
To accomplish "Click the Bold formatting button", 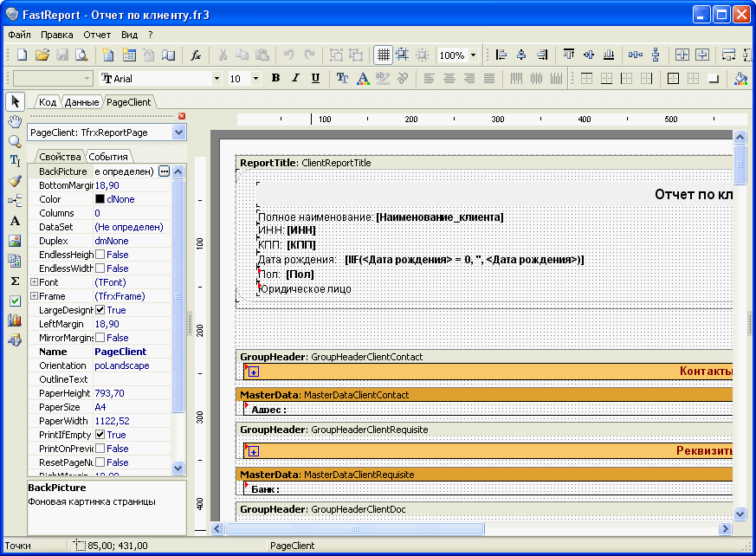I will [x=275, y=78].
